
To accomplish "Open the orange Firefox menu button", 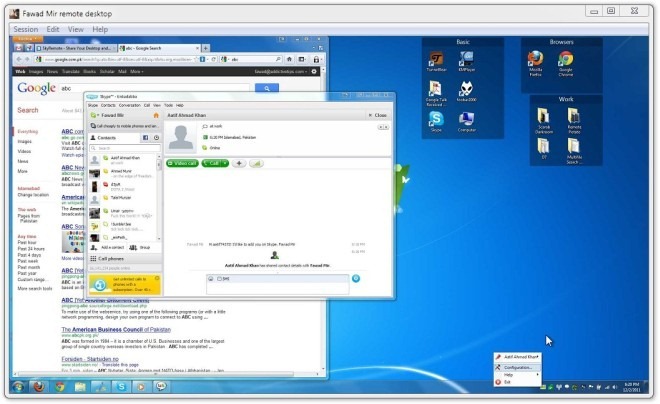I will click(x=26, y=39).
